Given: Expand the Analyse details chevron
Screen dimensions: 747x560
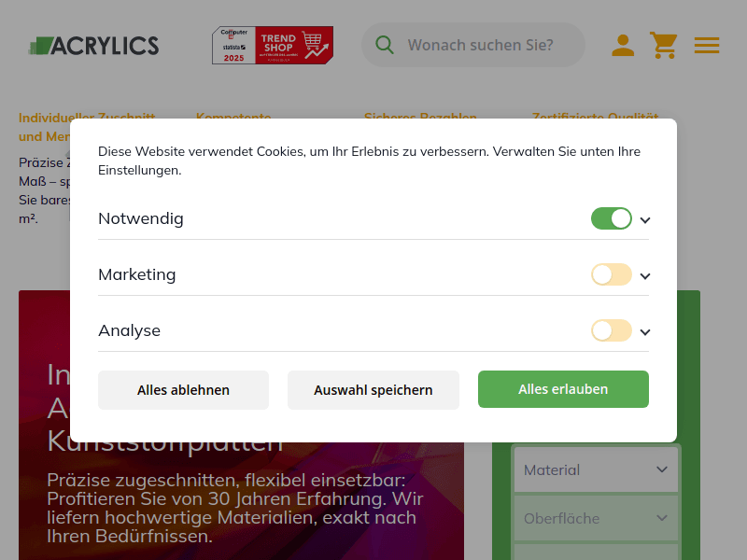Looking at the screenshot, I should (x=645, y=332).
